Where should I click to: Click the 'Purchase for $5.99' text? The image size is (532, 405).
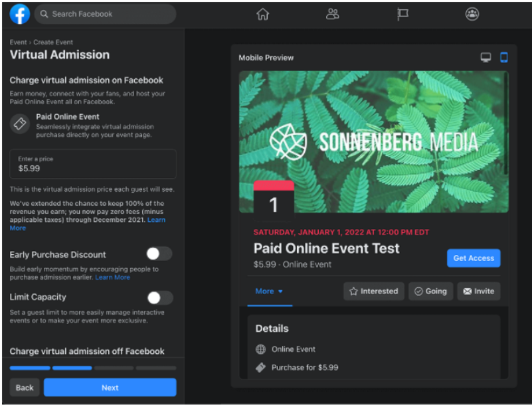(305, 367)
